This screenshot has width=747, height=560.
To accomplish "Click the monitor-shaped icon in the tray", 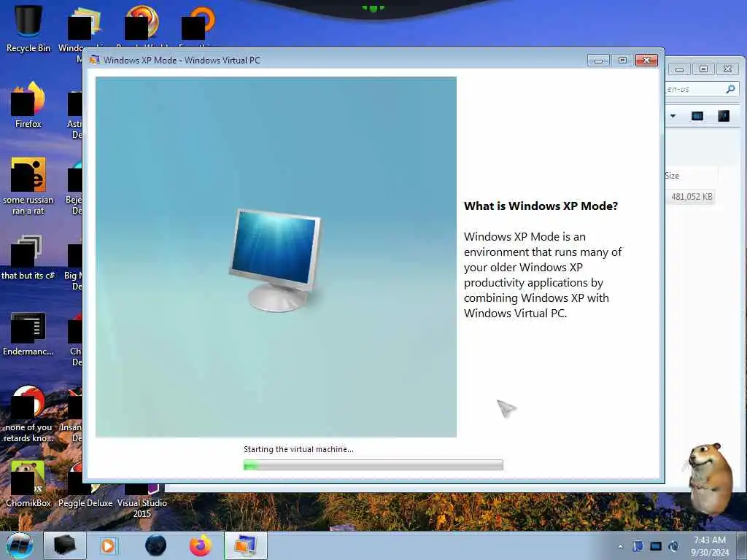I will [x=656, y=546].
